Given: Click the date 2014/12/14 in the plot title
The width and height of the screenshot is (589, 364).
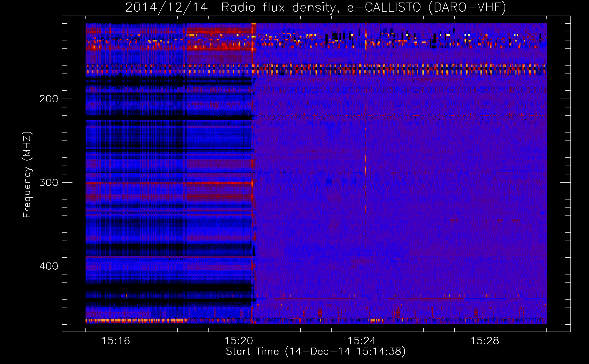Looking at the screenshot, I should (166, 7).
